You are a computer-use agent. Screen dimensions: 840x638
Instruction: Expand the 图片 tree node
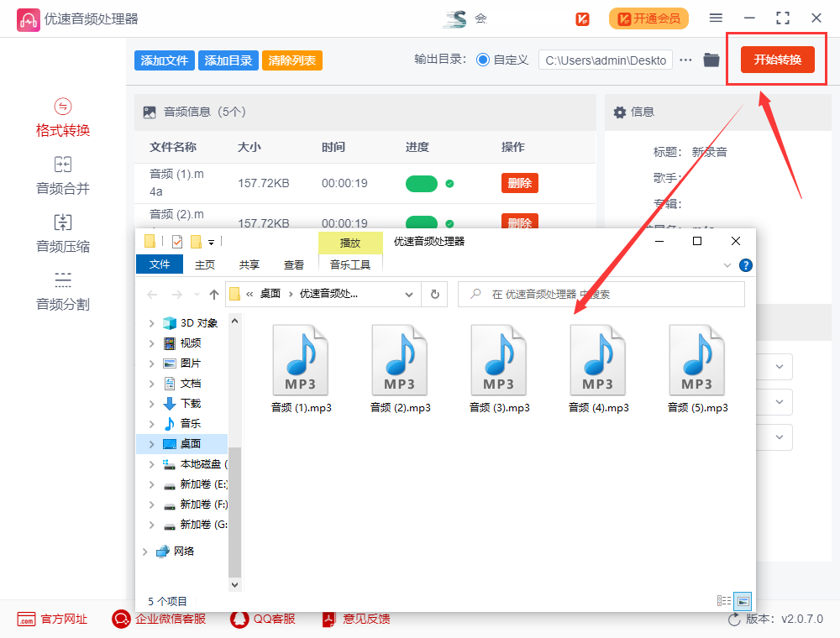151,363
